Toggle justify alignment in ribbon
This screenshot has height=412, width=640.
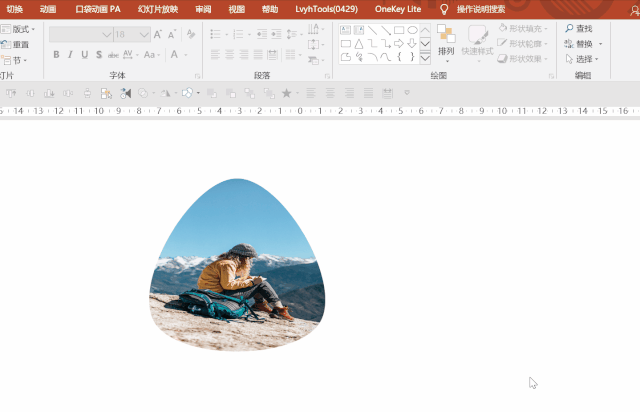(258, 54)
